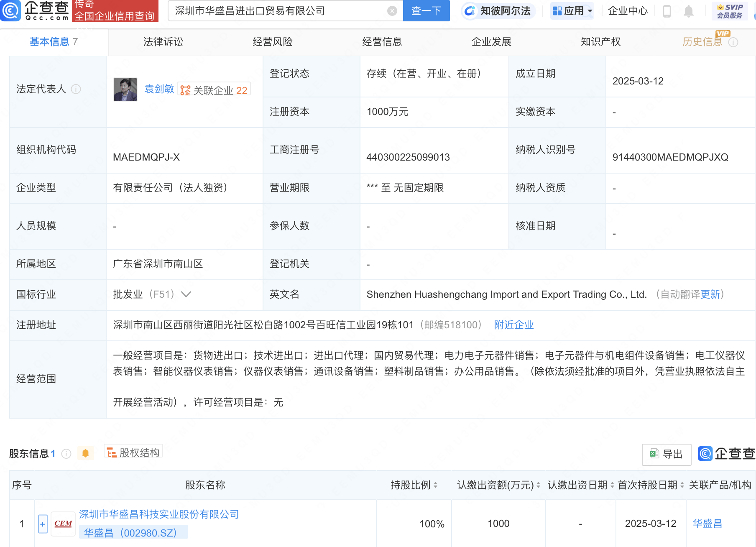Click the 更新 link after English name
The width and height of the screenshot is (756, 547).
click(710, 294)
